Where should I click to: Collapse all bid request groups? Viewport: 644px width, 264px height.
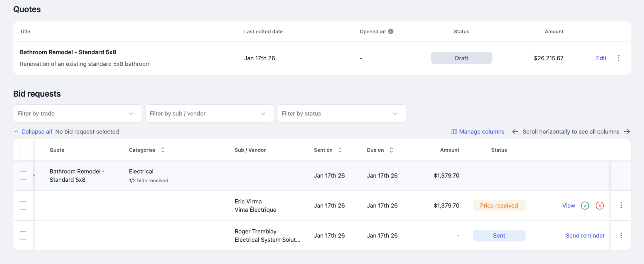[33, 132]
